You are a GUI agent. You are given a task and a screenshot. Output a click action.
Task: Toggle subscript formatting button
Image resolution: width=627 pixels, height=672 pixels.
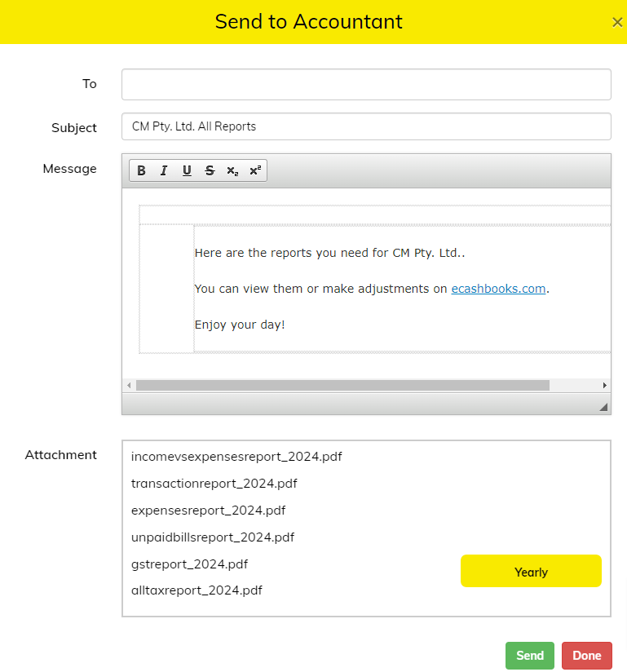click(232, 170)
